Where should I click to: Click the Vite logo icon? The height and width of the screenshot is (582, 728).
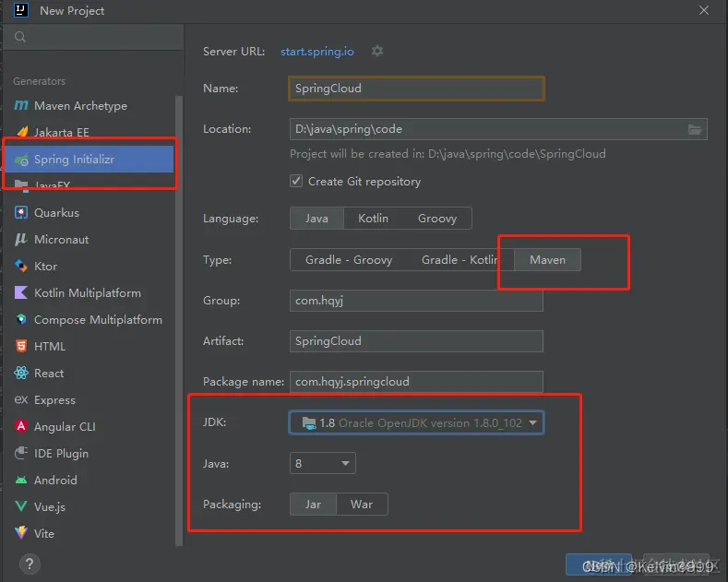coord(21,533)
